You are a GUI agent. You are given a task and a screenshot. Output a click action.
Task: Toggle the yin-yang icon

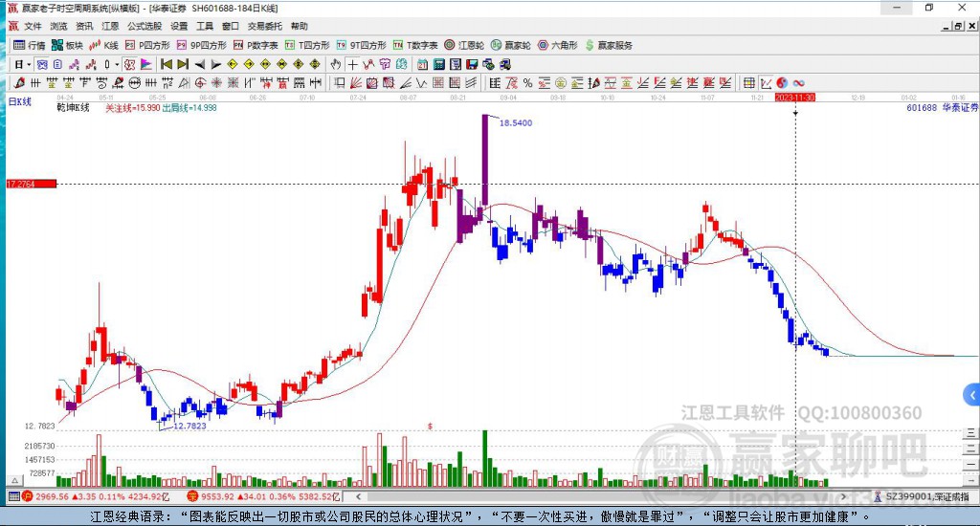click(782, 83)
